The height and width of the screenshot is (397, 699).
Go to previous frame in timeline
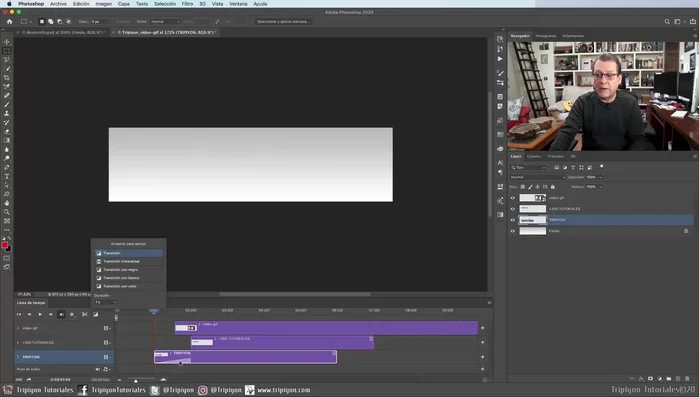(x=29, y=315)
